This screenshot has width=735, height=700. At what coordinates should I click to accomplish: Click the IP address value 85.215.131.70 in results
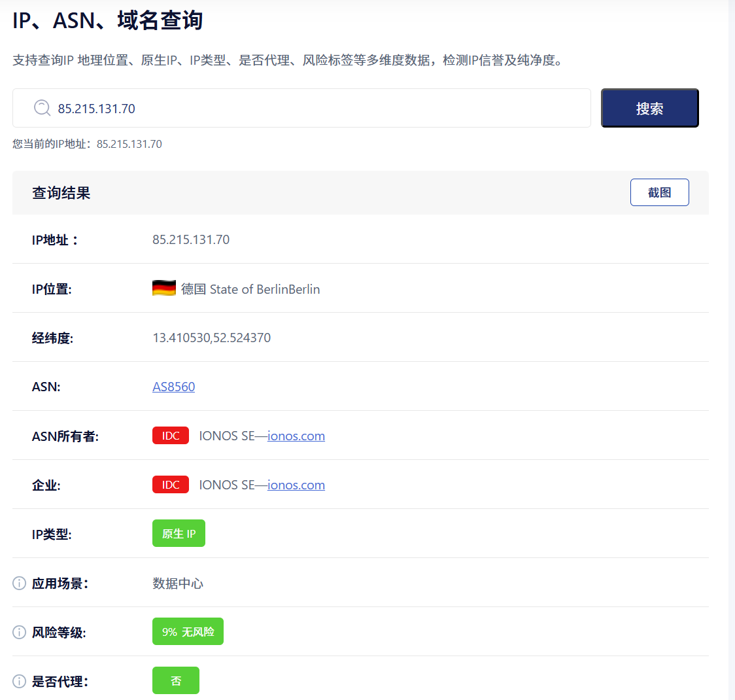[x=191, y=239]
